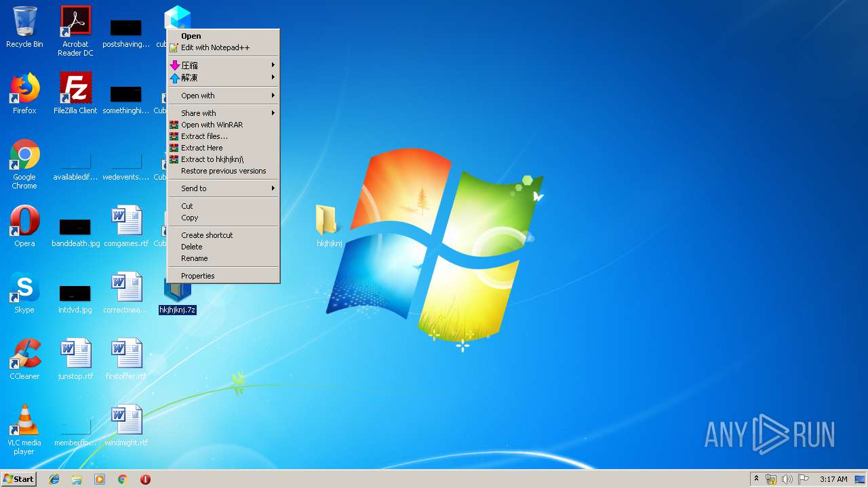
Task: Expand the Send to submenu
Action: 224,188
